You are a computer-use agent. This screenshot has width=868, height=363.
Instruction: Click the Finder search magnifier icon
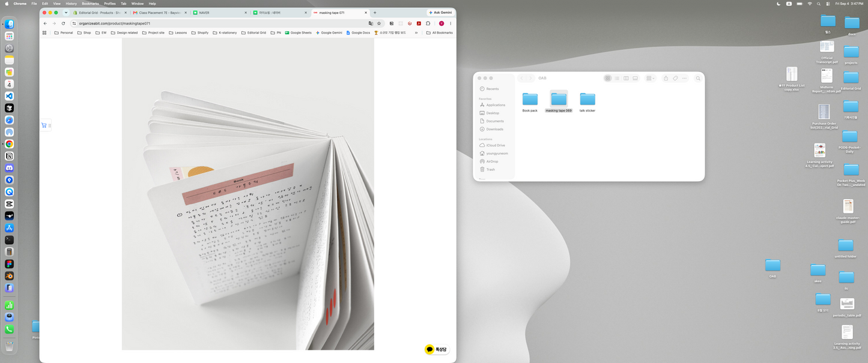click(698, 78)
